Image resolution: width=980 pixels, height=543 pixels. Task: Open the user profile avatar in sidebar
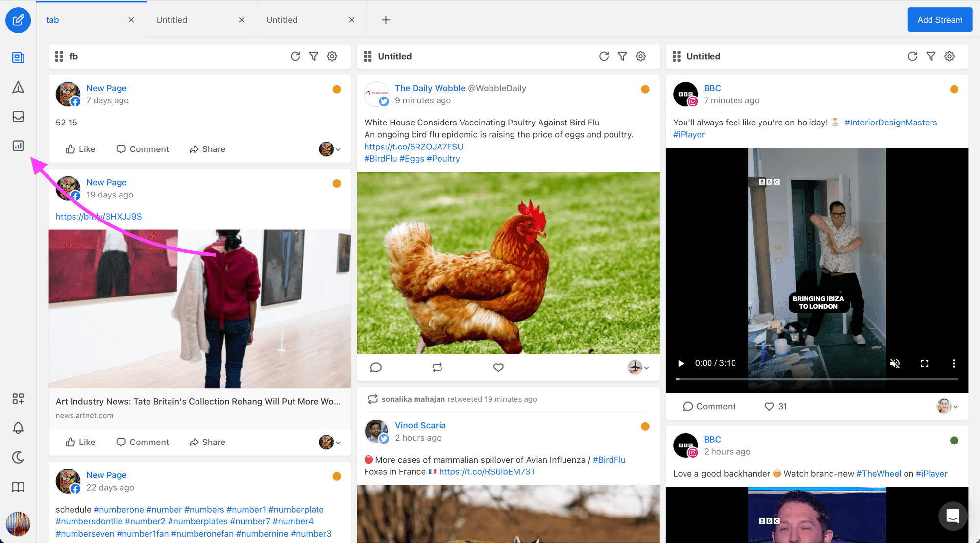tap(18, 524)
